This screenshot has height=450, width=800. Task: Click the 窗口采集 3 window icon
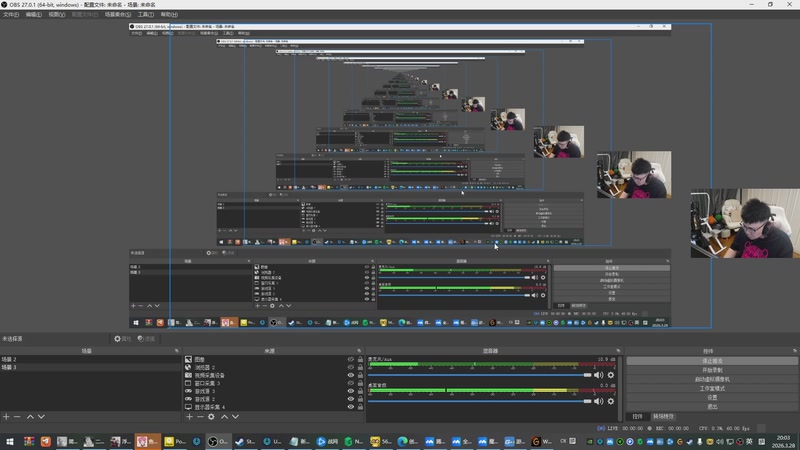click(188, 383)
